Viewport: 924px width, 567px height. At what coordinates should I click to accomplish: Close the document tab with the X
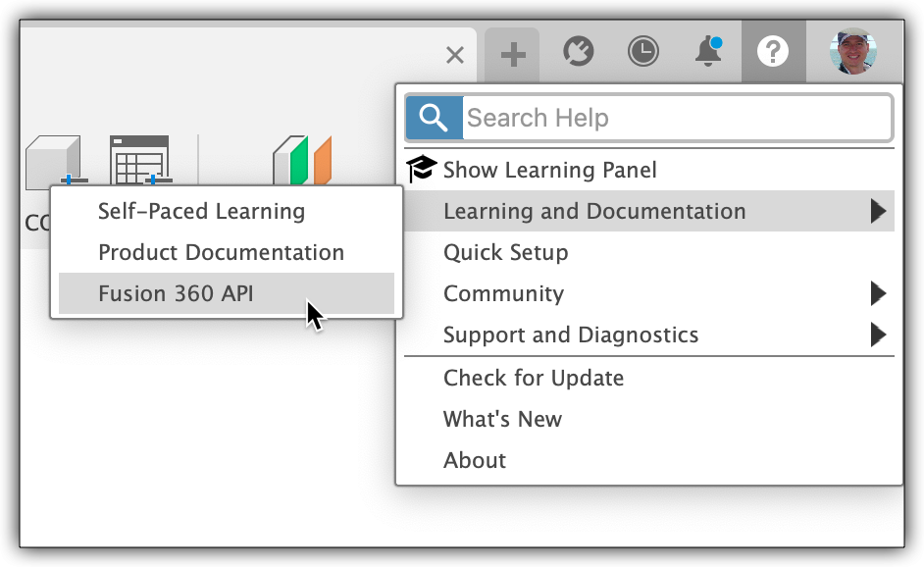point(455,55)
